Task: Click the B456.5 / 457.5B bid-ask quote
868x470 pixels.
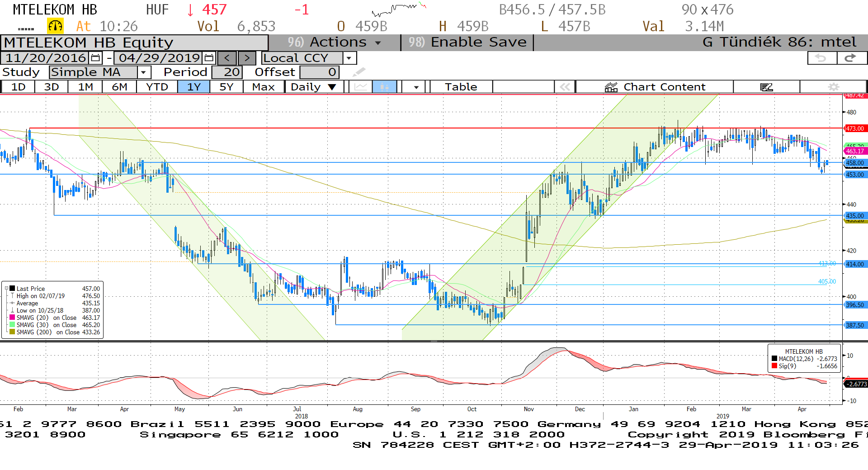Action: point(552,9)
